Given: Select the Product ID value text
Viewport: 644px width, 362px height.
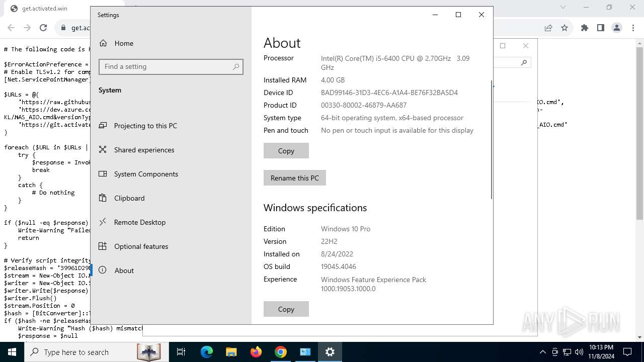Looking at the screenshot, I should 364,105.
